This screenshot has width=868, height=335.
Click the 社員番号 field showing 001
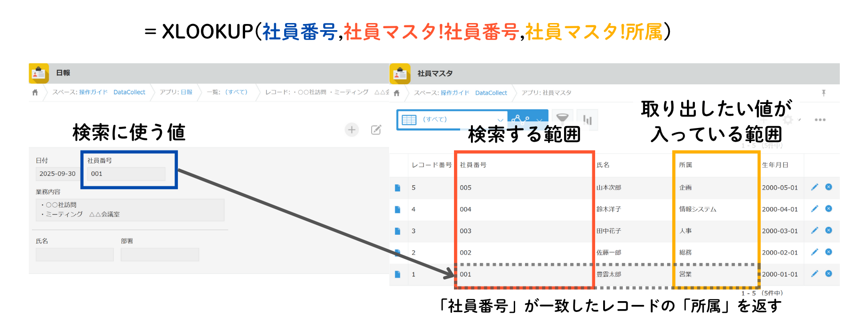click(127, 174)
